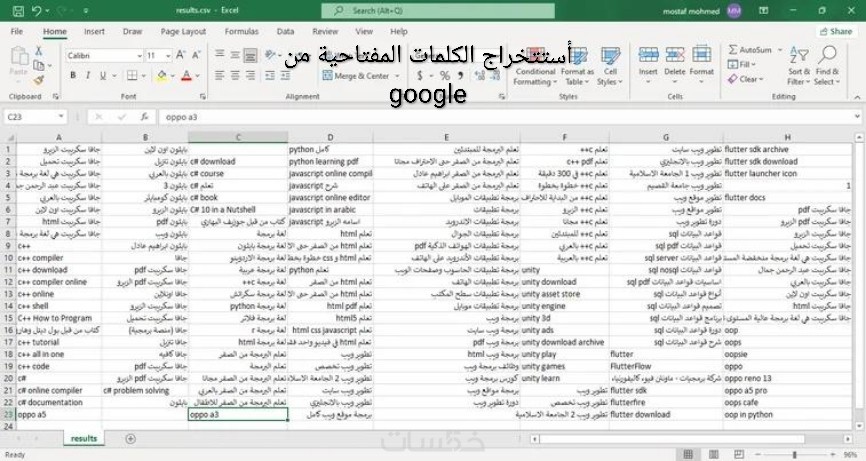Open the Clear eraser dropdown
The image size is (866, 461).
coord(746,79)
